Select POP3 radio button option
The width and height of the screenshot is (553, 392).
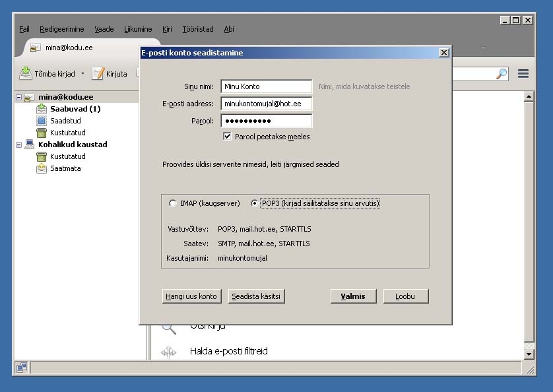tap(254, 203)
